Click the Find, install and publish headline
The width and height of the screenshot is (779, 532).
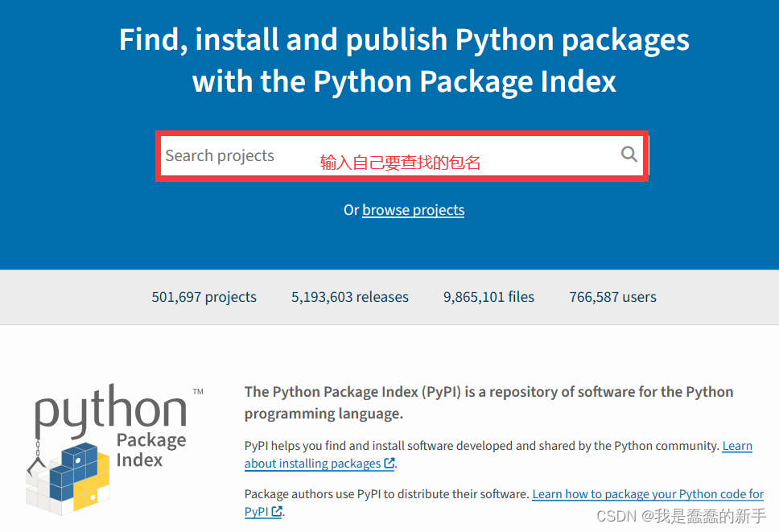[404, 60]
